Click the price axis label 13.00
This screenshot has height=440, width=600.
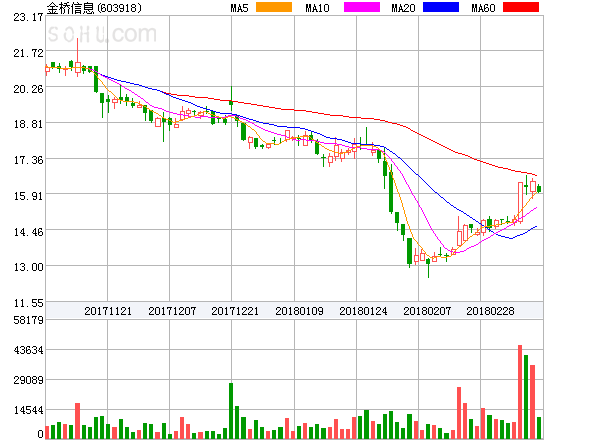click(x=28, y=267)
